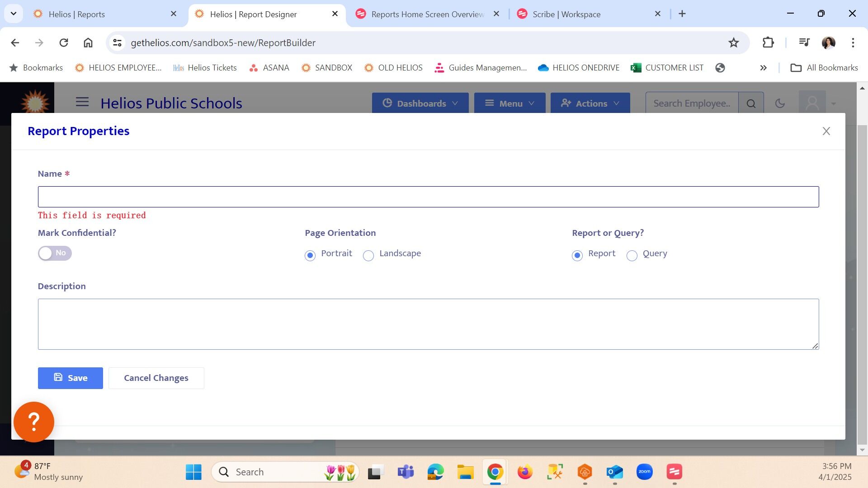
Task: Click the employee search magnifier icon
Action: [x=751, y=103]
